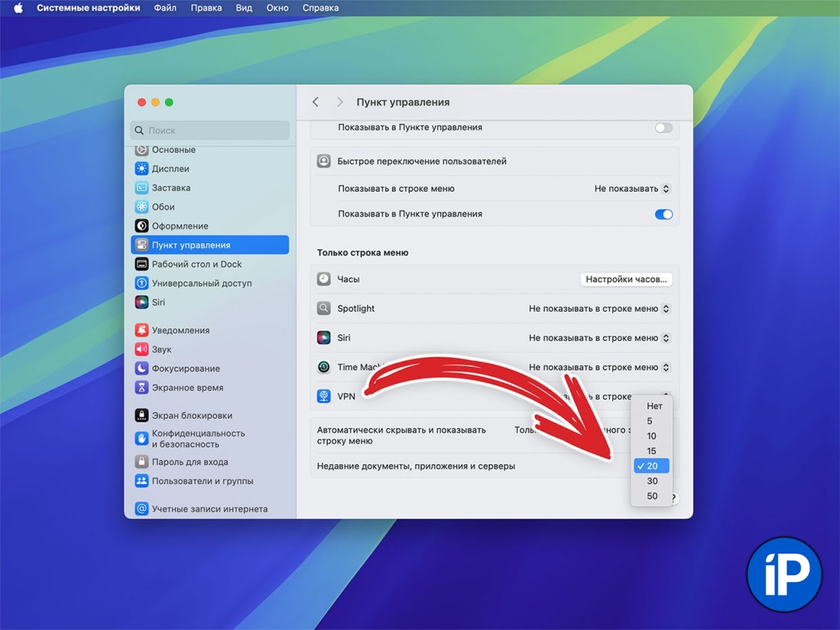
Task: Click the Экран блокировки lock icon
Action: tap(141, 415)
